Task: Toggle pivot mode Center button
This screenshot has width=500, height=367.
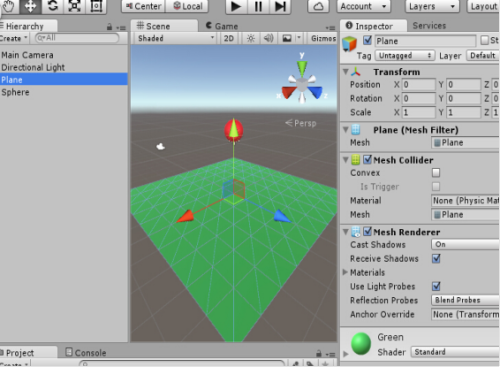Action: click(143, 6)
